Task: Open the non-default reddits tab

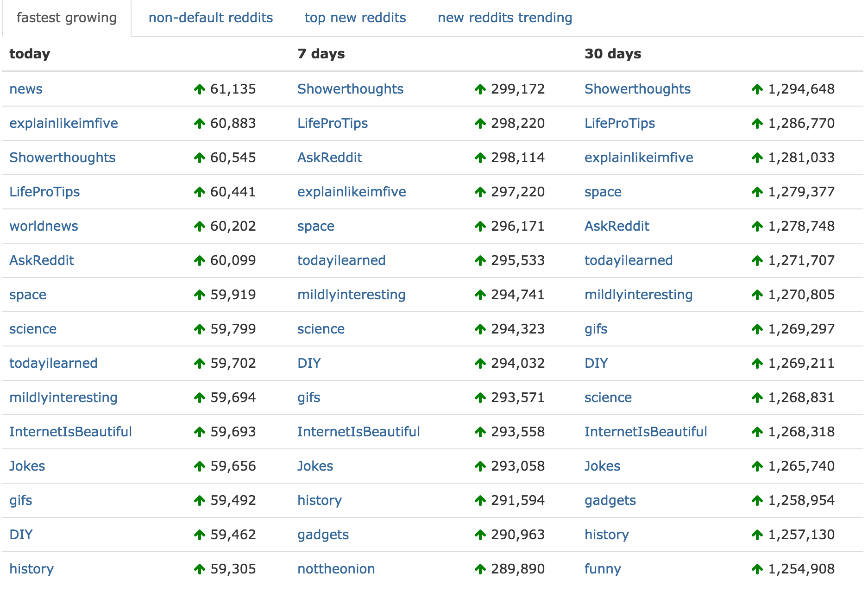Action: pyautogui.click(x=211, y=18)
